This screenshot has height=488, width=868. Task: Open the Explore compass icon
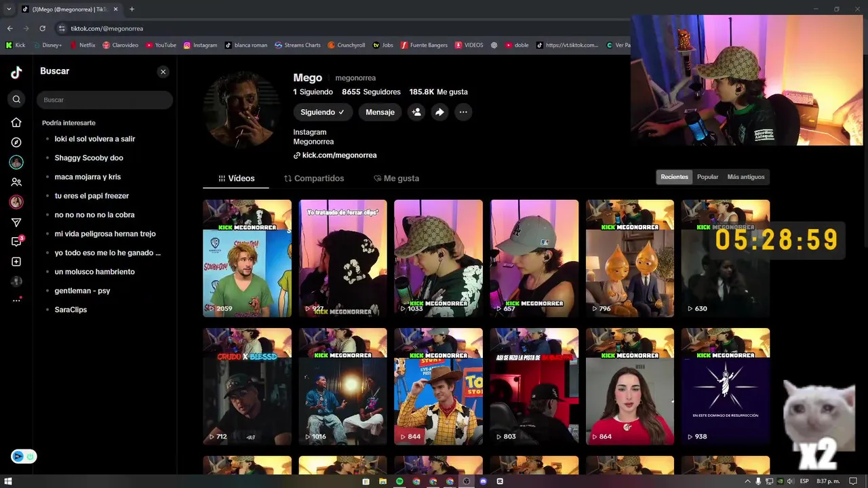[16, 142]
